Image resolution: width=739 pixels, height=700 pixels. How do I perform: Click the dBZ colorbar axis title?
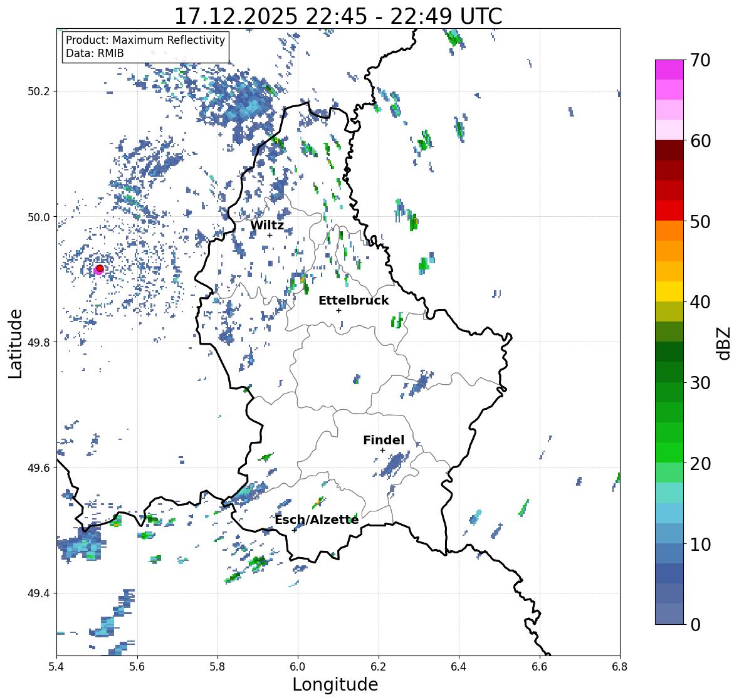pos(725,343)
